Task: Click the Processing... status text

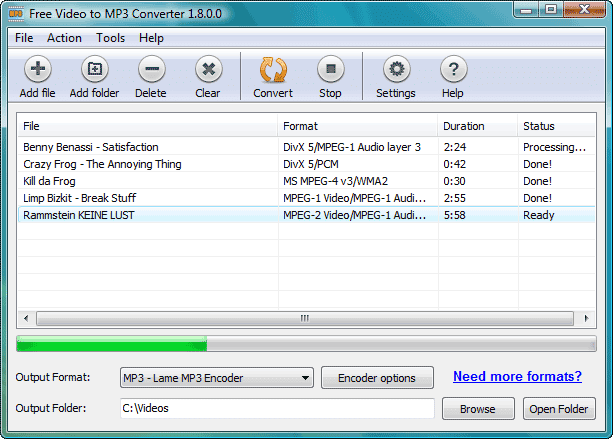Action: point(554,147)
